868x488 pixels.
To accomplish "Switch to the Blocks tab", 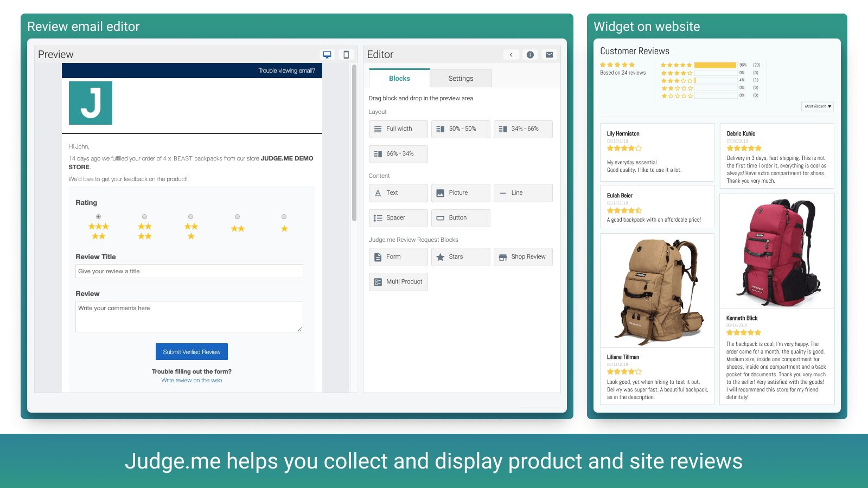I will point(399,79).
